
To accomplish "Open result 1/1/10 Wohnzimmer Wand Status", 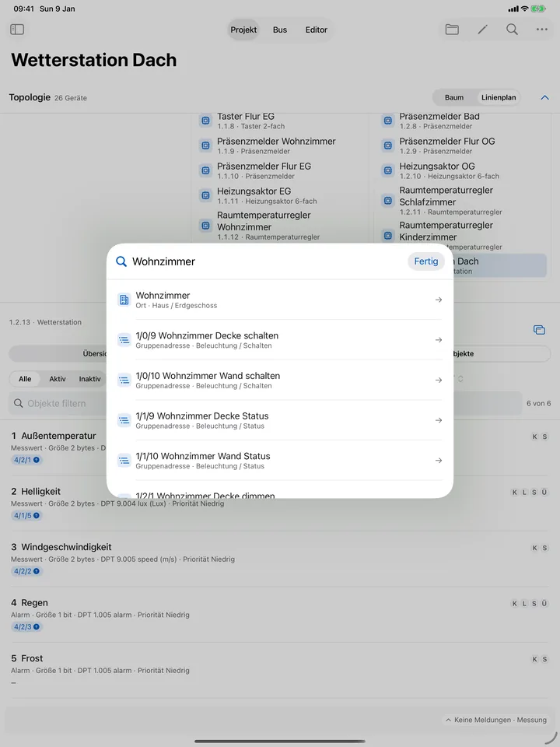I will point(280,460).
